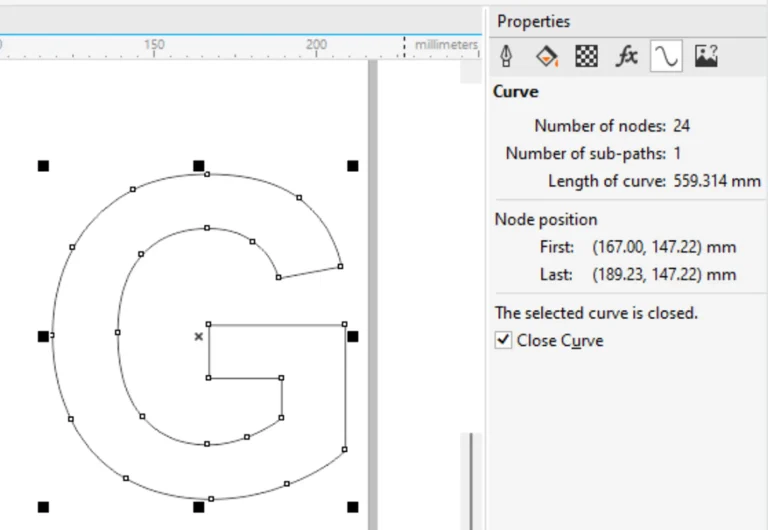The image size is (768, 530).
Task: Click the middle-left black selection handle
Action: (x=43, y=337)
